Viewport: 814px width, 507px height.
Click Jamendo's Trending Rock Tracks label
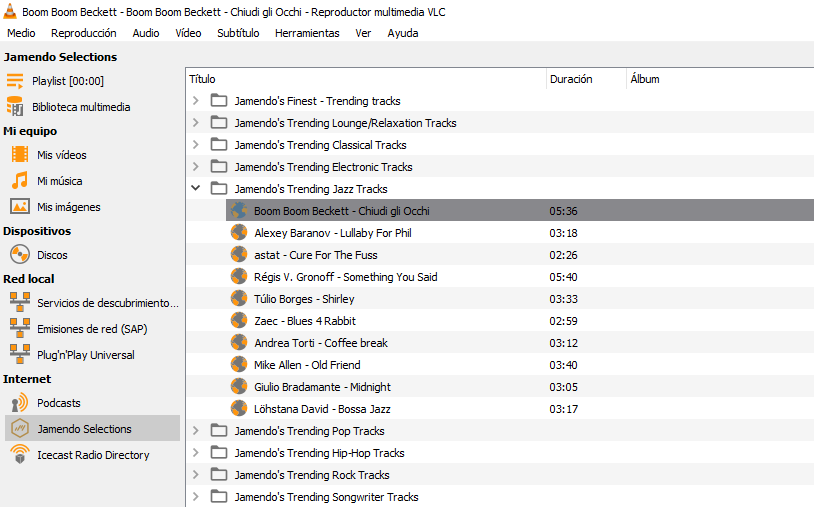[312, 475]
